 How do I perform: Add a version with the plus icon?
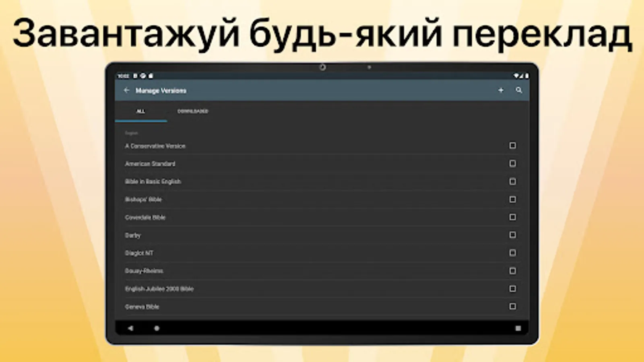(x=501, y=90)
